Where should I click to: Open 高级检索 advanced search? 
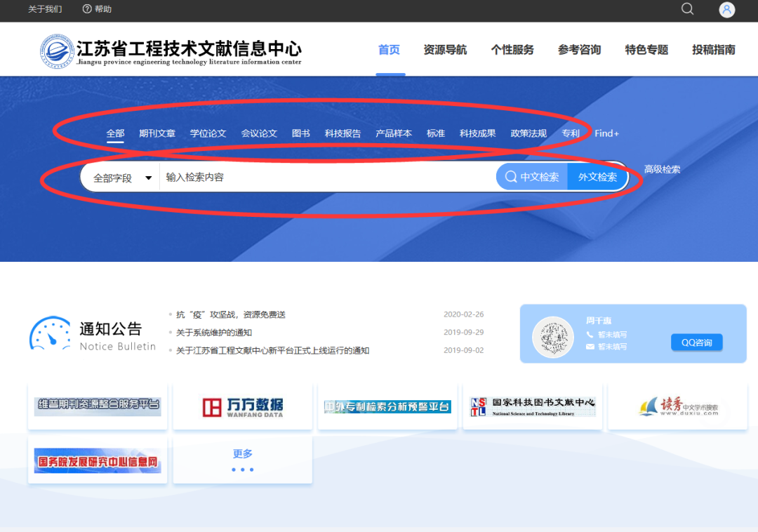click(x=662, y=169)
